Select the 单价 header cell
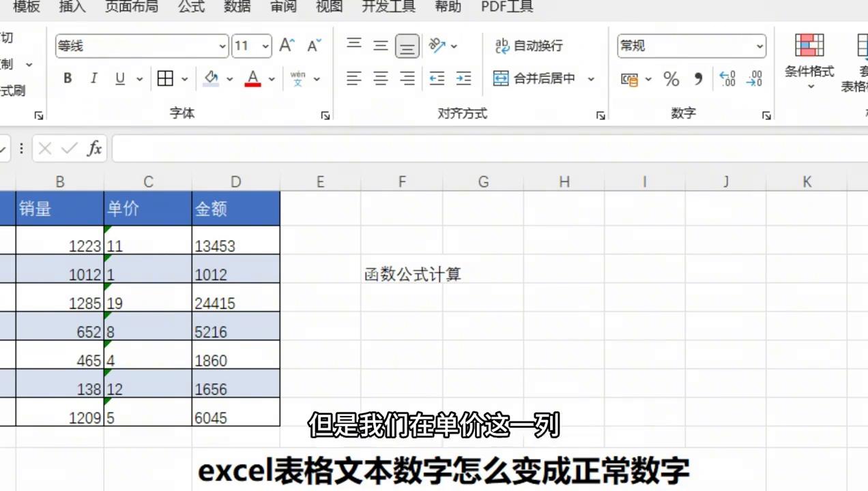Screen dimensions: 868x491 148,208
